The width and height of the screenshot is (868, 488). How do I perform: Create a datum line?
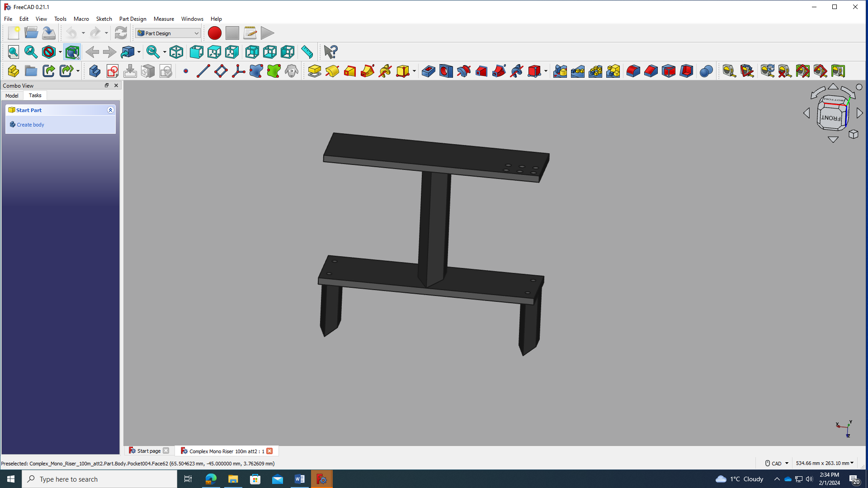click(x=203, y=71)
